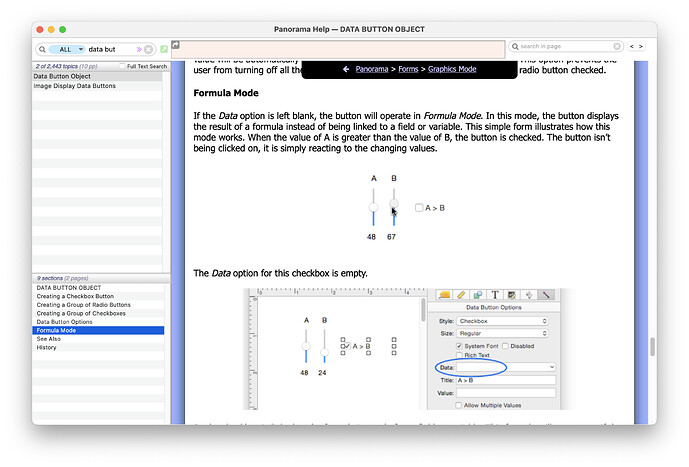Click slider A knob showing 48
689x467 pixels.
tap(373, 207)
